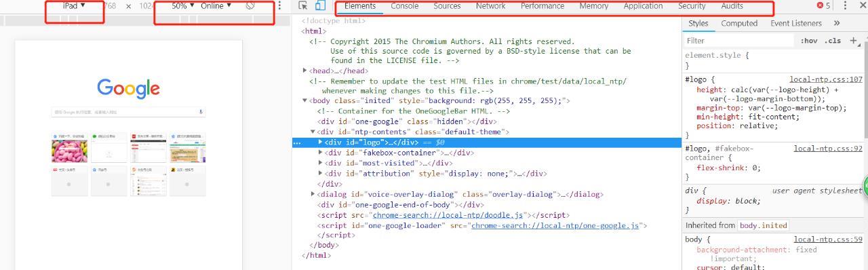This screenshot has height=270, width=868.
Task: Select the html opening tag line
Action: (314, 31)
